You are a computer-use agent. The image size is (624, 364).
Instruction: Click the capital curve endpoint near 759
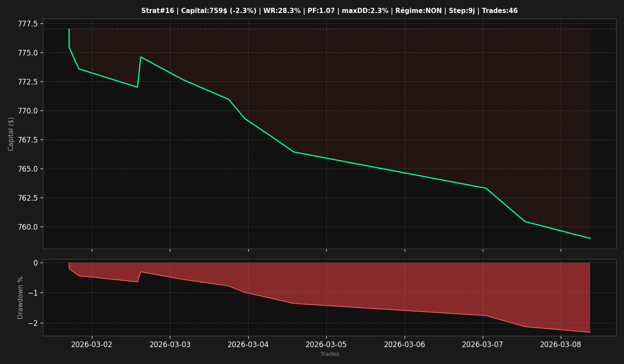pos(590,238)
